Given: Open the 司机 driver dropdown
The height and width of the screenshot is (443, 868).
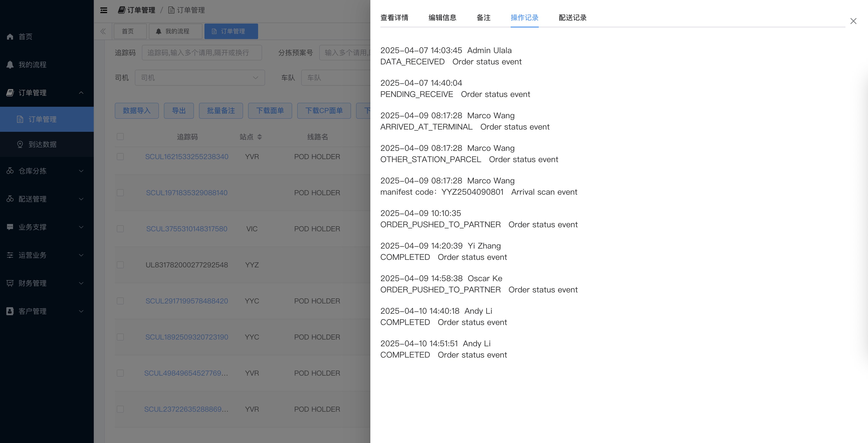Looking at the screenshot, I should (x=199, y=78).
